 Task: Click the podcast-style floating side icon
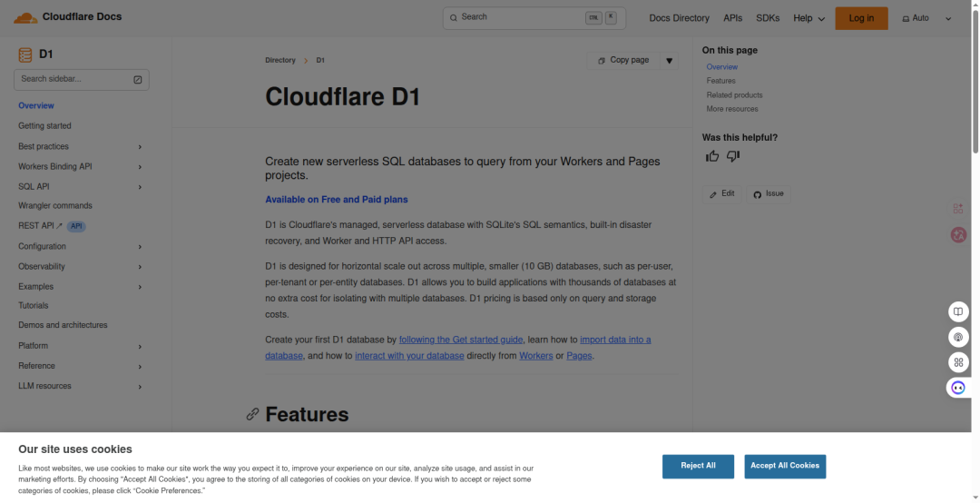coord(958,337)
